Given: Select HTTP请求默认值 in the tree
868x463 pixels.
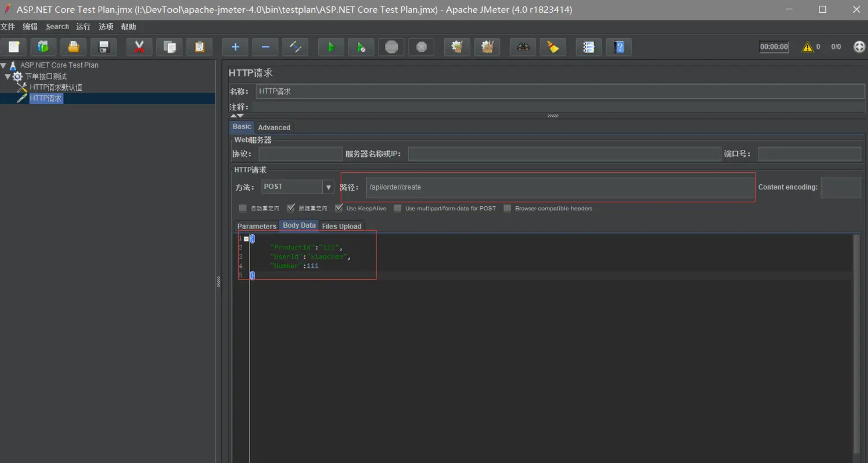Looking at the screenshot, I should [x=56, y=87].
